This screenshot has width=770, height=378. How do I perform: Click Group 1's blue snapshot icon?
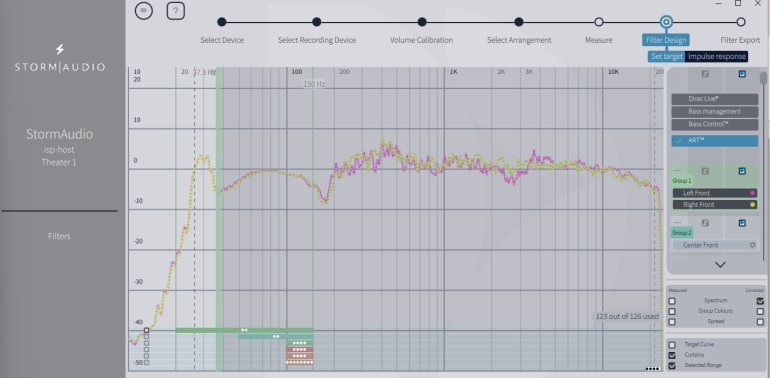[742, 171]
